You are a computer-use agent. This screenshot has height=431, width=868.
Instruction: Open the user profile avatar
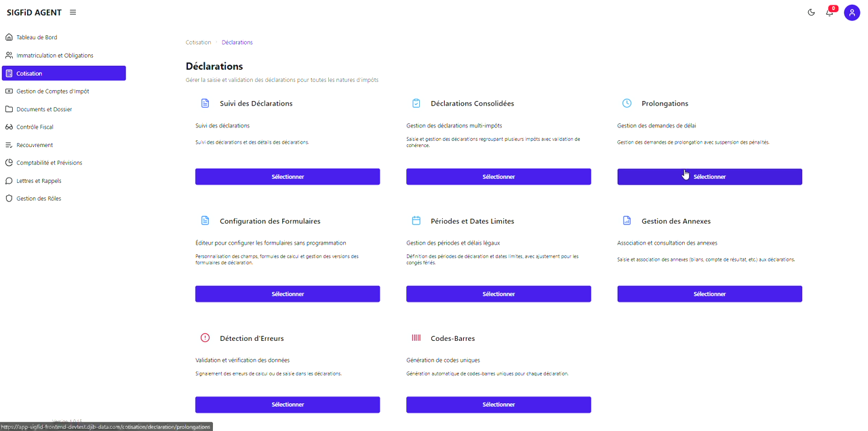pyautogui.click(x=852, y=13)
